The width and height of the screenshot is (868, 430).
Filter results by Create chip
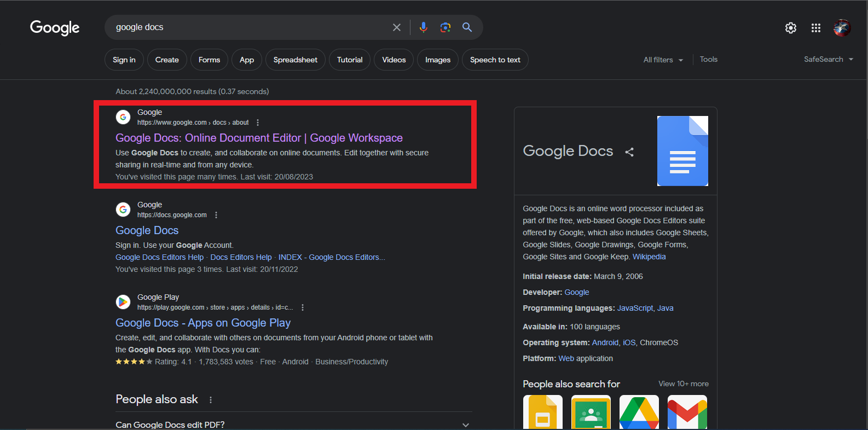(x=167, y=60)
